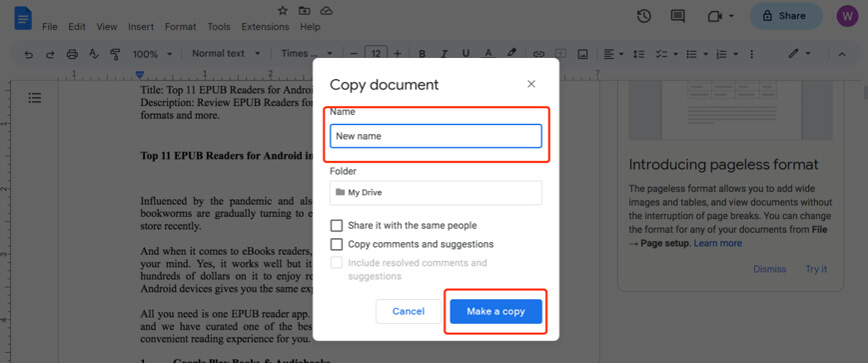The width and height of the screenshot is (868, 363).
Task: Open the Format menu
Action: click(181, 27)
